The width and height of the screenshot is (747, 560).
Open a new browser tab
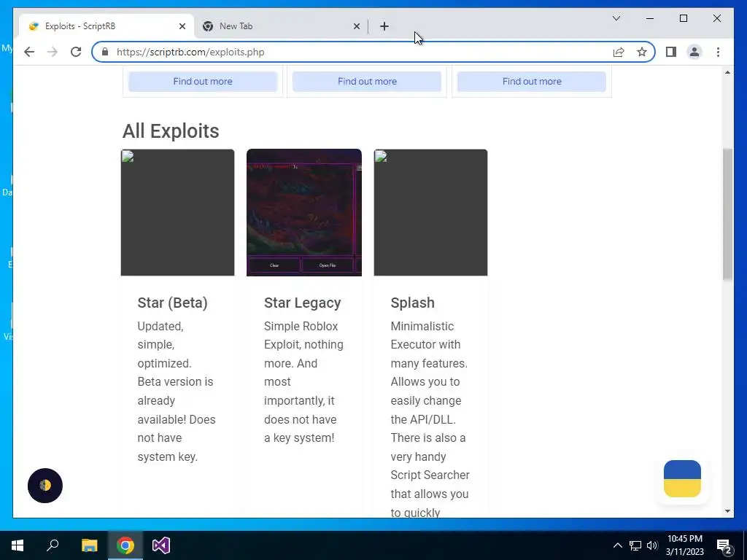point(384,26)
